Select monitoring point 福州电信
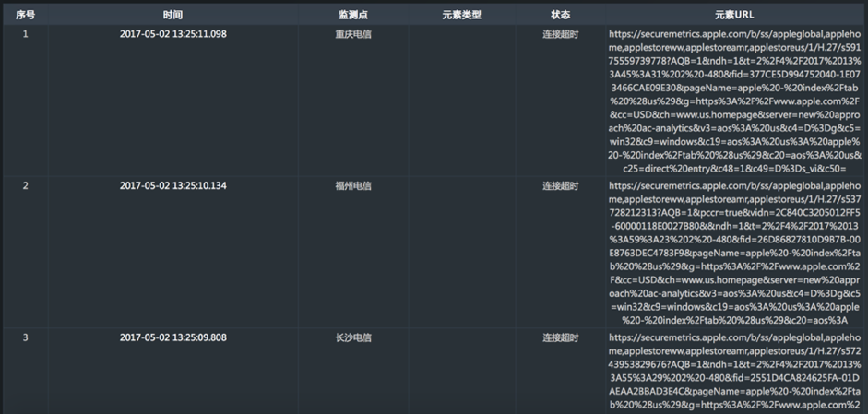This screenshot has height=414, width=868. point(353,185)
